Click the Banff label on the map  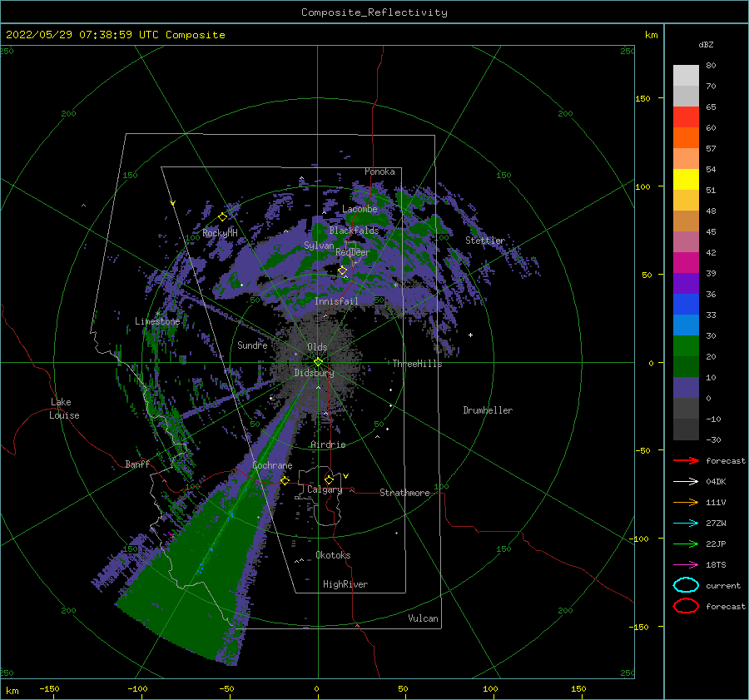(x=137, y=464)
